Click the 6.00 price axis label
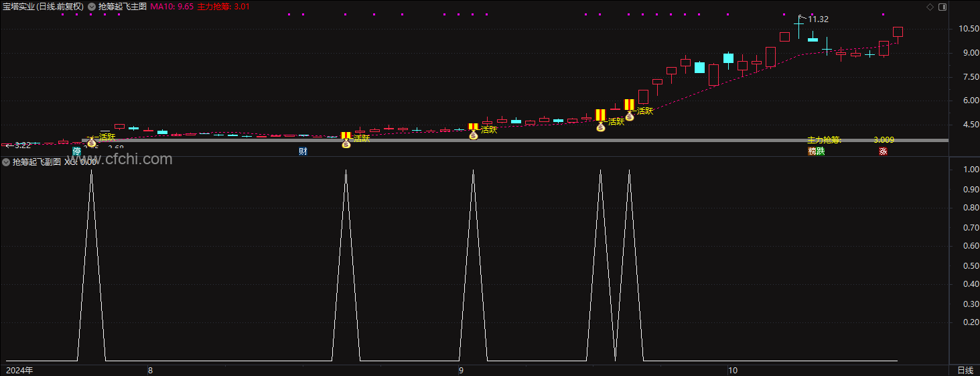980x376 pixels. click(970, 101)
